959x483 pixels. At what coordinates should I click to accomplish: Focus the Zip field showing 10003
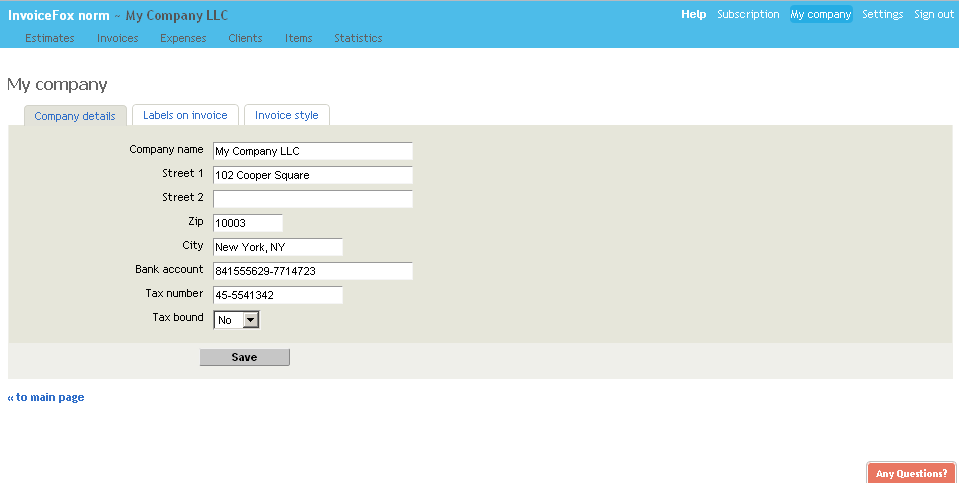248,223
